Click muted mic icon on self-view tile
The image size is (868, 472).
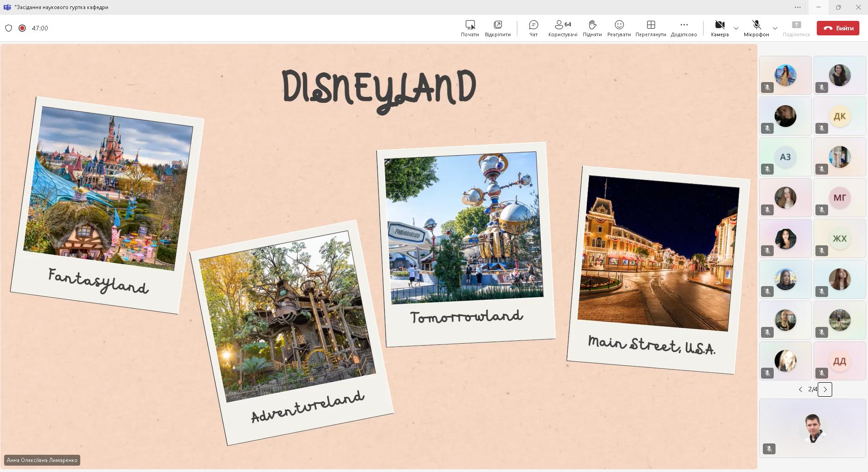(x=769, y=449)
